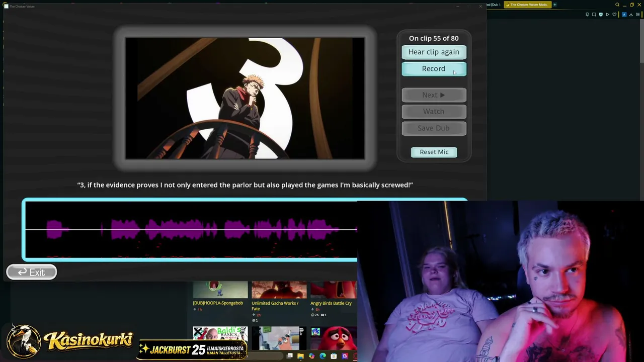This screenshot has width=644, height=362.
Task: Open the browser ad blocker shield
Action: [x=601, y=15]
